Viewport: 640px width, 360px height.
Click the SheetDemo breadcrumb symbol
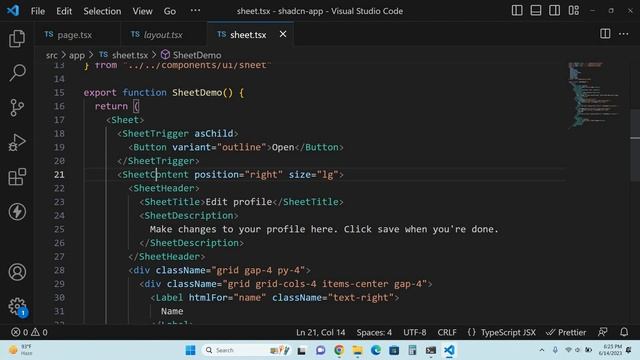pyautogui.click(x=191, y=55)
